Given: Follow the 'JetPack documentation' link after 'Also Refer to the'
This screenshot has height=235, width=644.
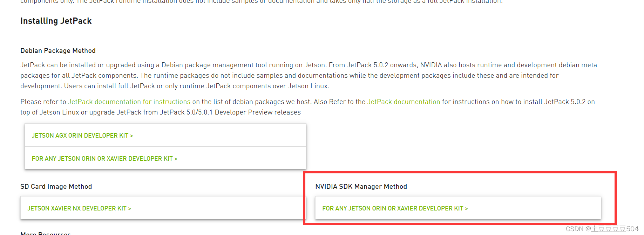Looking at the screenshot, I should pyautogui.click(x=404, y=102).
